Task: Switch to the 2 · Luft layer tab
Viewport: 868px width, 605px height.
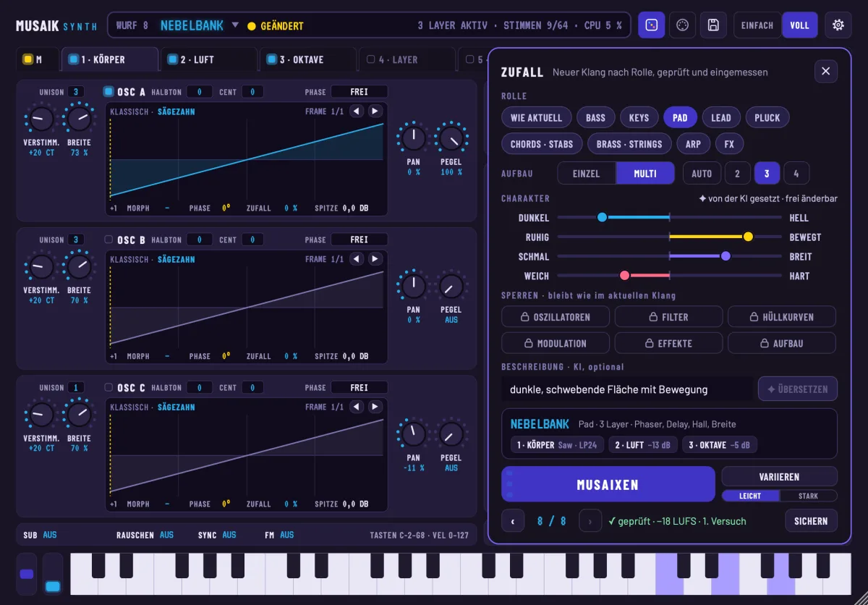Action: pyautogui.click(x=208, y=59)
